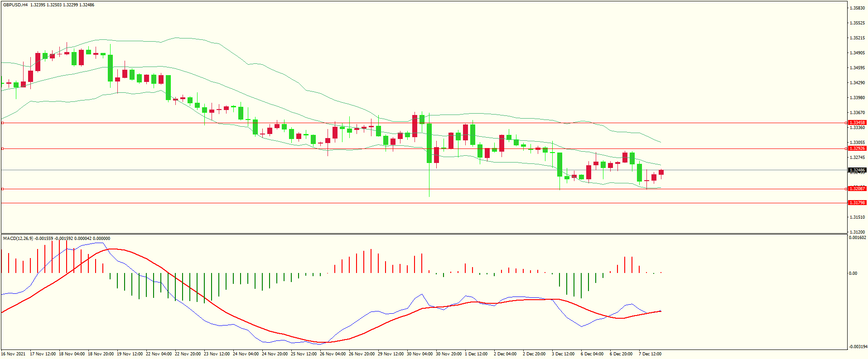Image resolution: width=868 pixels, height=359 pixels.
Task: Select the 1.32087 price level tag
Action: (857, 188)
